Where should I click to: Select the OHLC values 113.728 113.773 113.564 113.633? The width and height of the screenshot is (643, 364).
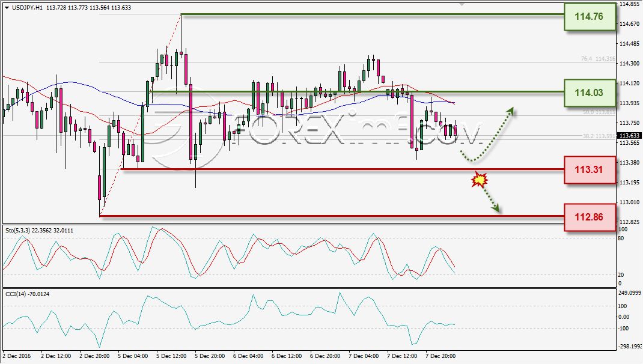coord(88,8)
